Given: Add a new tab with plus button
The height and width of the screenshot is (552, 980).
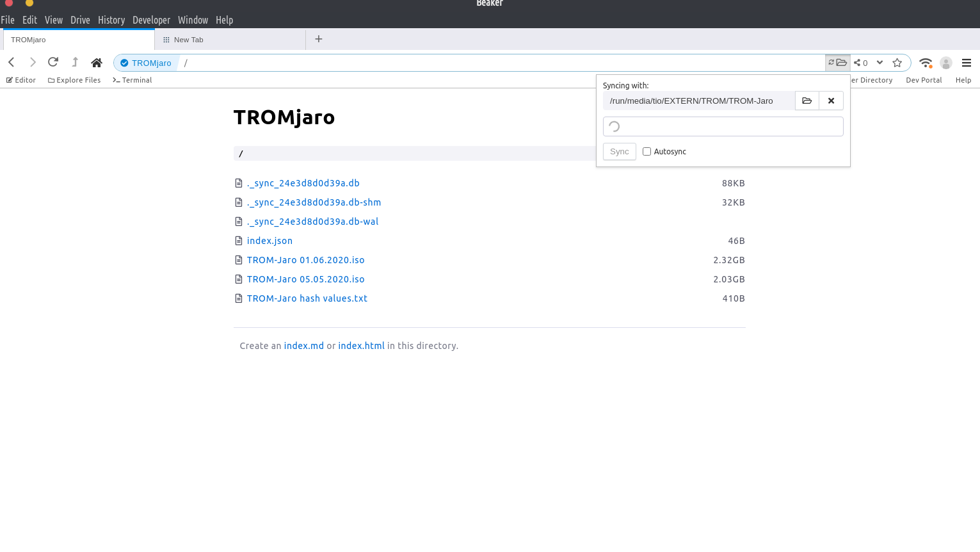Looking at the screenshot, I should tap(319, 39).
